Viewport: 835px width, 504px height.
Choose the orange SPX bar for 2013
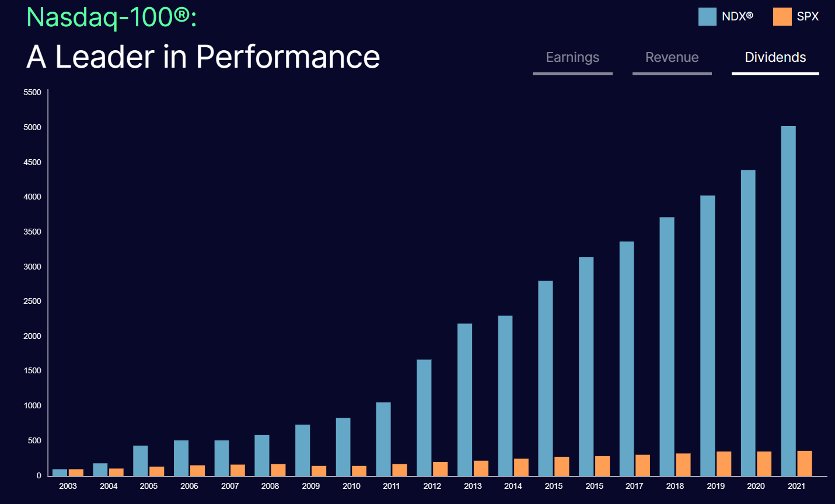(x=481, y=468)
